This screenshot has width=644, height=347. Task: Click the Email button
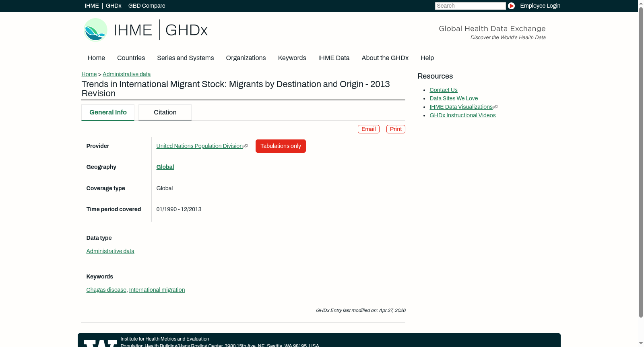pyautogui.click(x=369, y=129)
